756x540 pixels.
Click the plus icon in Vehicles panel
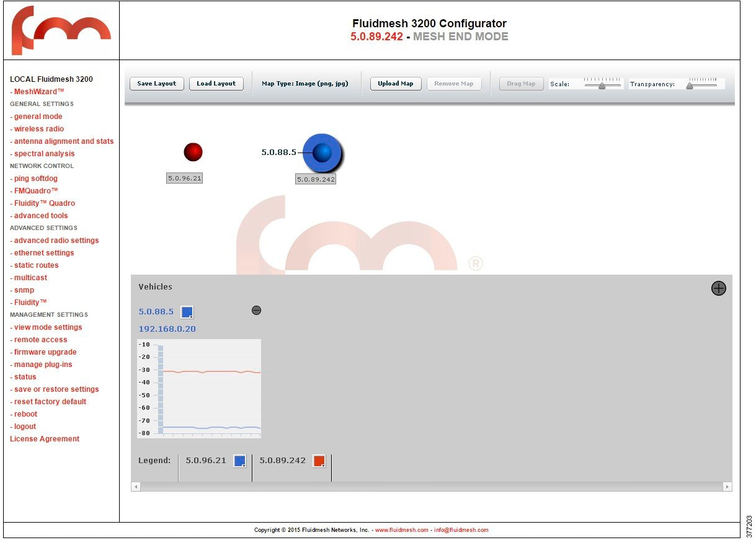coord(718,288)
